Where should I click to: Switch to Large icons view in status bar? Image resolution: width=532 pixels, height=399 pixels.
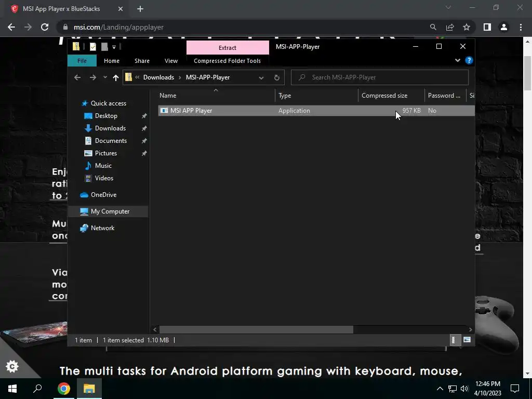[467, 340]
